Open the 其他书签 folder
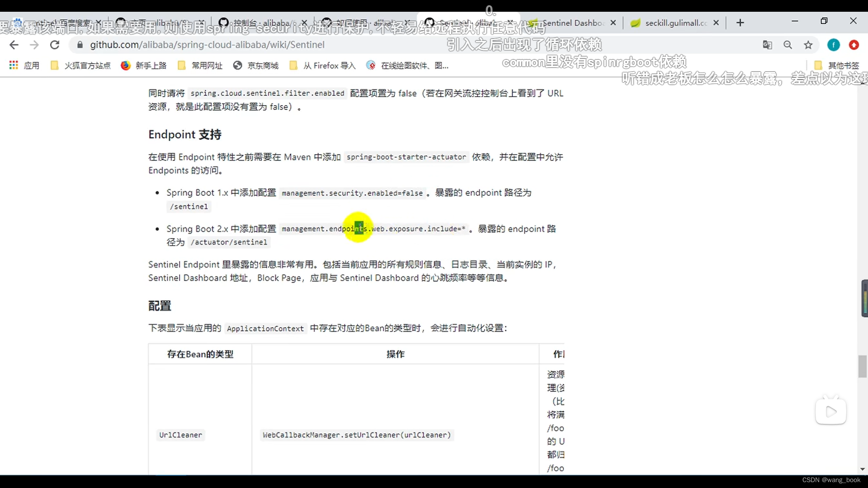The height and width of the screenshot is (488, 868). coord(837,66)
